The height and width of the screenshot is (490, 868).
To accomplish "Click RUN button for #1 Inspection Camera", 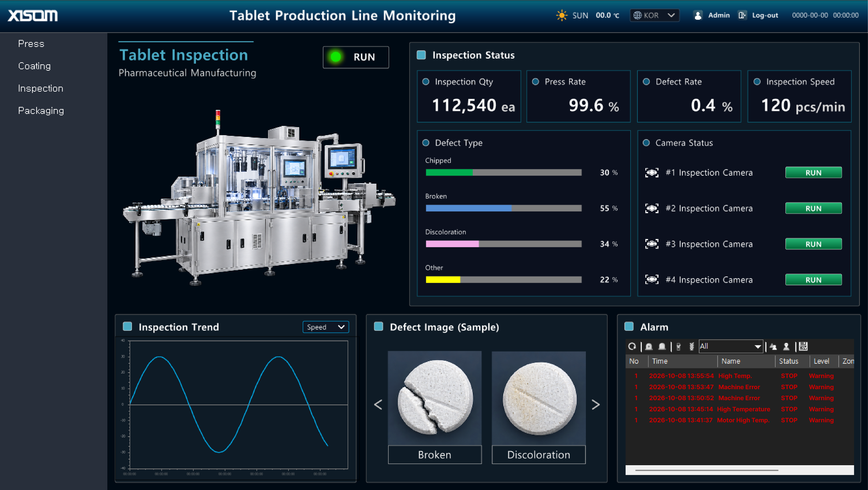I will pyautogui.click(x=813, y=173).
